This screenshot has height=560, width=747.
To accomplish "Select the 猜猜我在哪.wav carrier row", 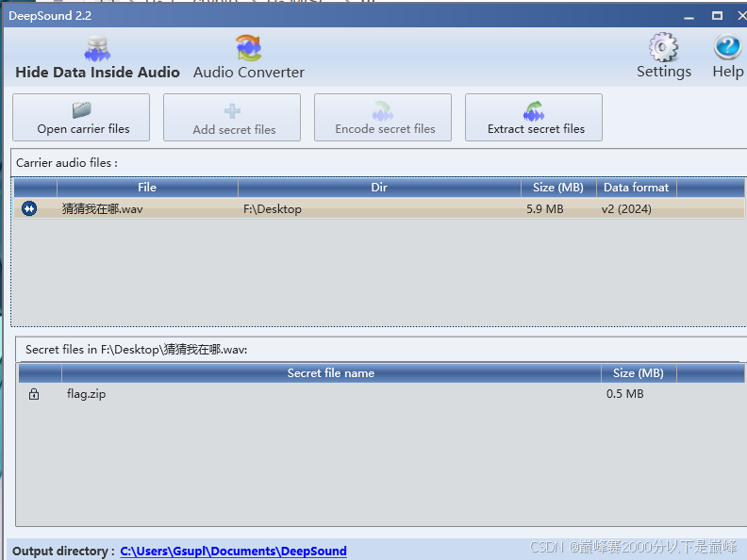I will [x=379, y=208].
